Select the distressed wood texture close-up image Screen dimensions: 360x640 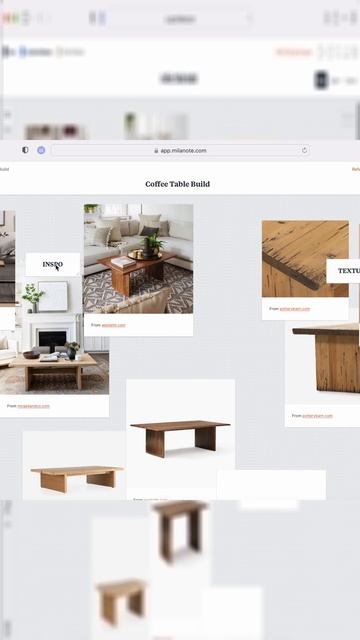[305, 259]
